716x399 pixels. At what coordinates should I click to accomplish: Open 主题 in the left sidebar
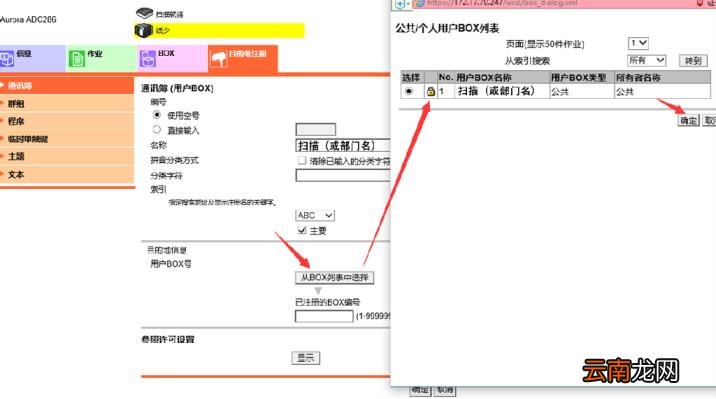coord(67,156)
